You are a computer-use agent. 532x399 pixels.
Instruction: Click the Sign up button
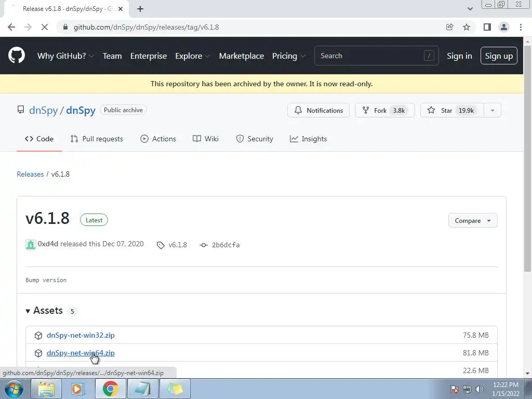[x=499, y=56]
